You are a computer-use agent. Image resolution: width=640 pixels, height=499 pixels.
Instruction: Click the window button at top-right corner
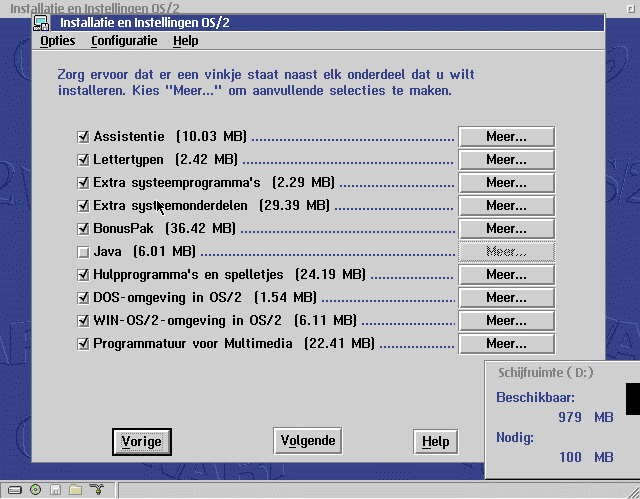(x=631, y=9)
